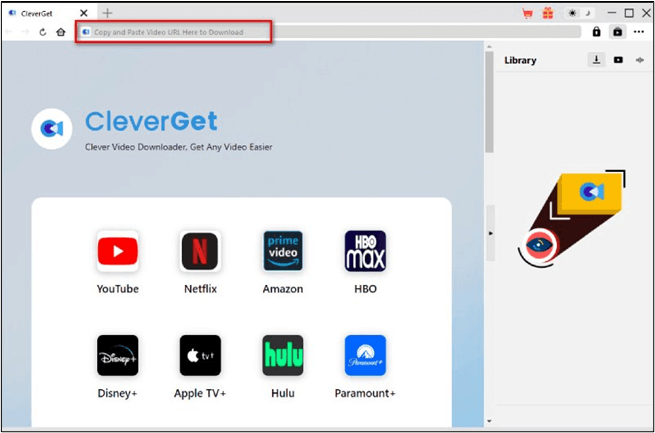Open a new tab with plus
The height and width of the screenshot is (433, 655).
pyautogui.click(x=107, y=13)
